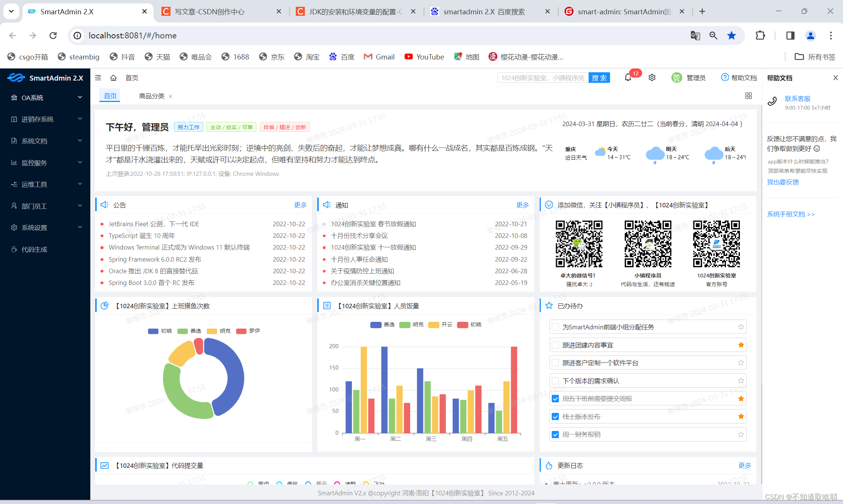The height and width of the screenshot is (504, 843).
Task: Focus the 1024创新实验室 search input
Action: 543,78
